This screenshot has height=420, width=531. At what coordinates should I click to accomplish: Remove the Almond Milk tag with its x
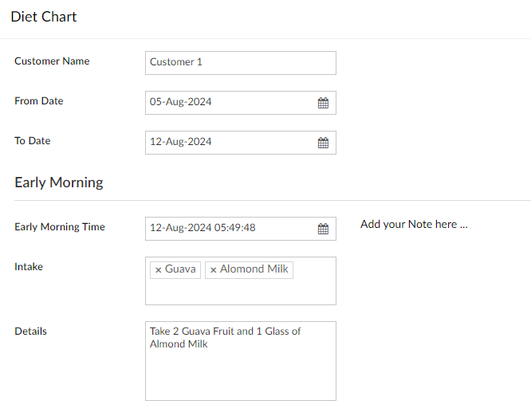213,270
